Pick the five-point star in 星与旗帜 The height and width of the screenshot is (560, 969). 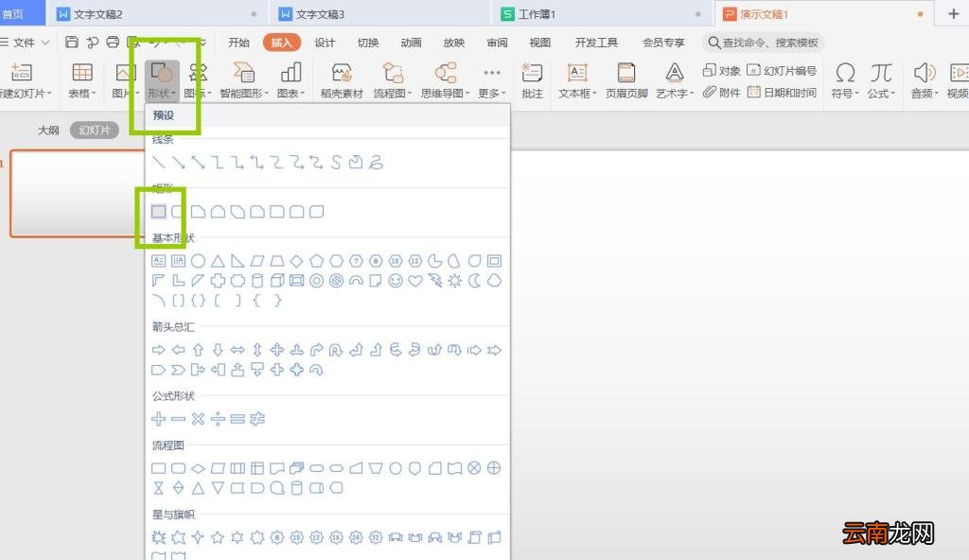tap(218, 537)
